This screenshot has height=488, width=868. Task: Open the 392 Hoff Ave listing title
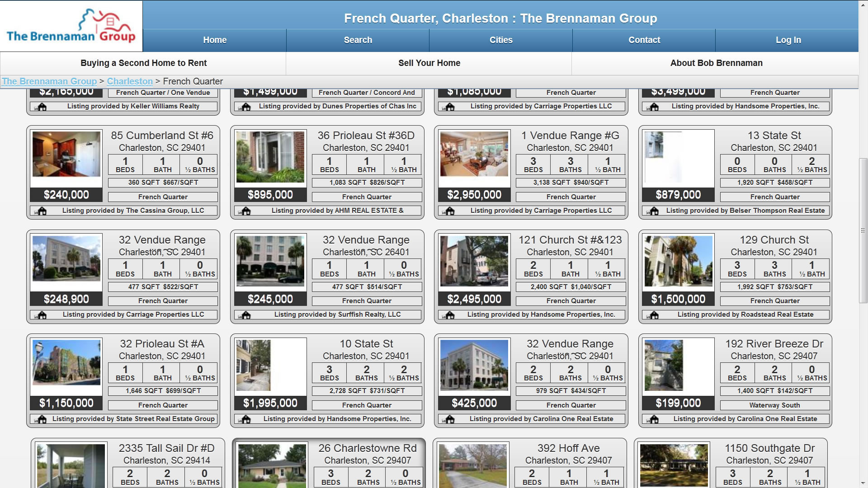click(x=568, y=448)
